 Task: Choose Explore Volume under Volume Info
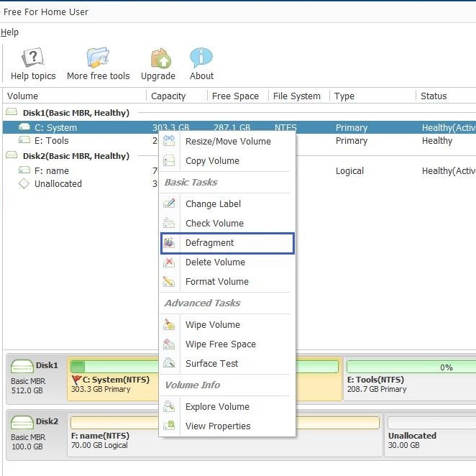click(x=228, y=406)
